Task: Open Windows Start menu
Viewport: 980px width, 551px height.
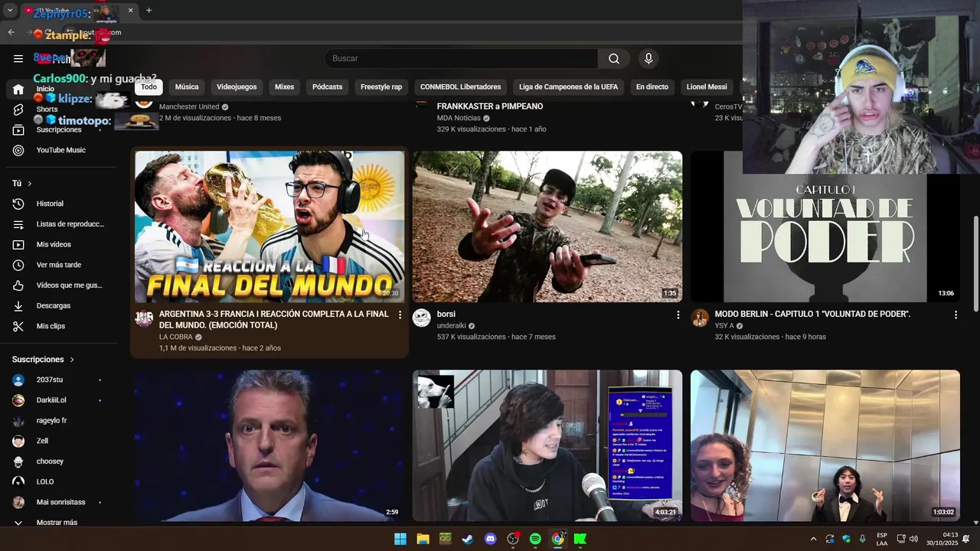Action: coord(400,539)
